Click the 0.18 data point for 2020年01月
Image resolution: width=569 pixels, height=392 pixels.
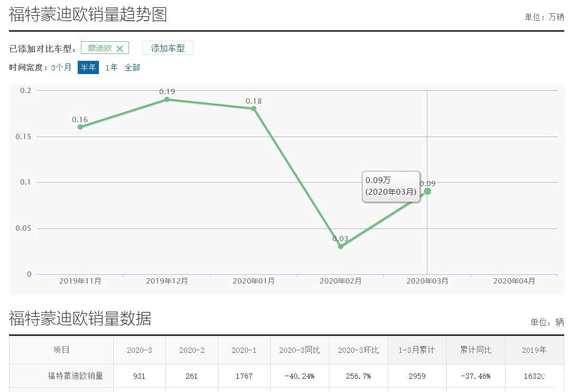tap(254, 109)
